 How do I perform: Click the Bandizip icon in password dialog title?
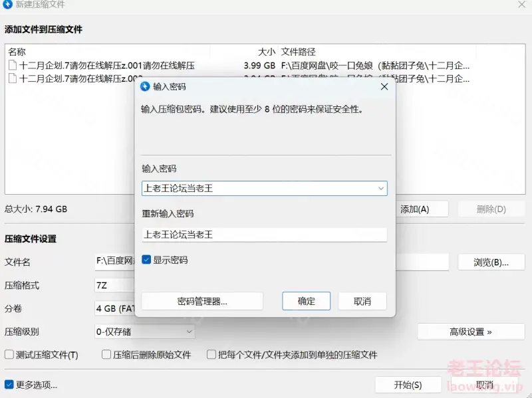(145, 86)
